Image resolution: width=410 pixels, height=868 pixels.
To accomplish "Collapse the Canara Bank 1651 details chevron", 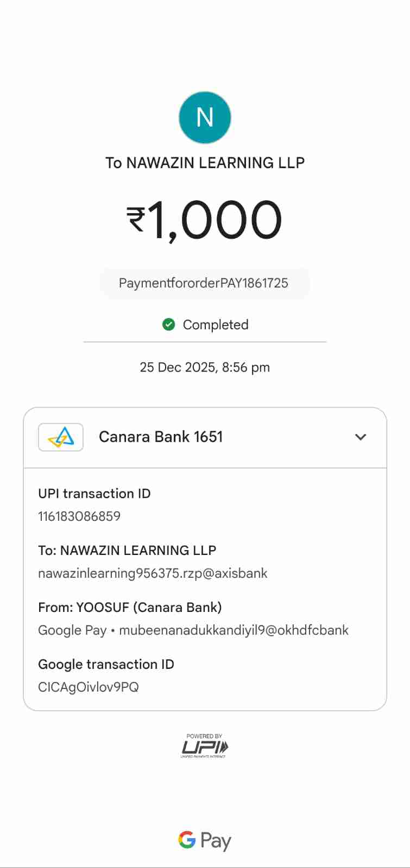I will coord(361,437).
